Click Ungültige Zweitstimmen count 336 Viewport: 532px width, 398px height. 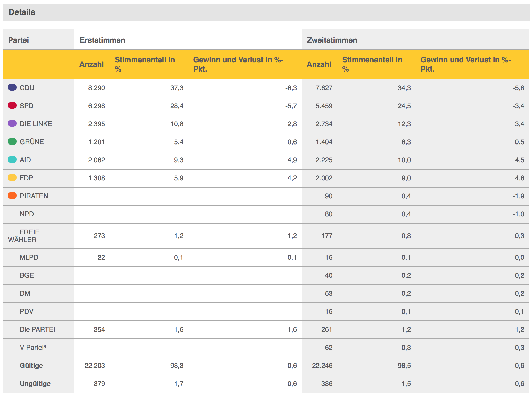click(x=327, y=384)
